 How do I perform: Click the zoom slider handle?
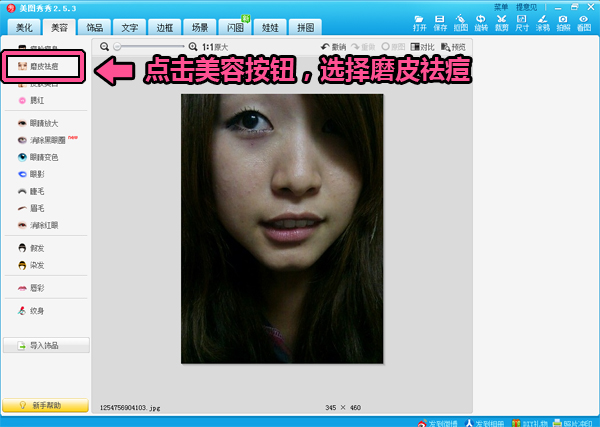tap(118, 47)
